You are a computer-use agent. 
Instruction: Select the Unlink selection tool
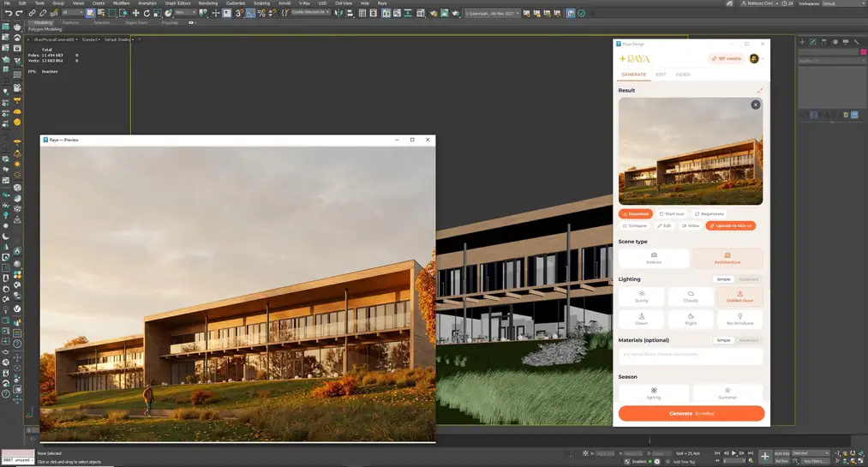point(43,13)
